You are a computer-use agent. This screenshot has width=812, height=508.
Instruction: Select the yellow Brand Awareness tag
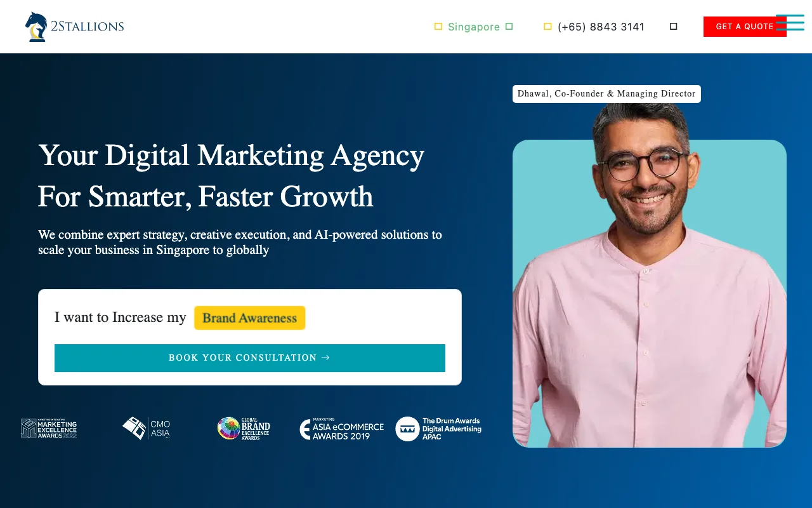(250, 318)
